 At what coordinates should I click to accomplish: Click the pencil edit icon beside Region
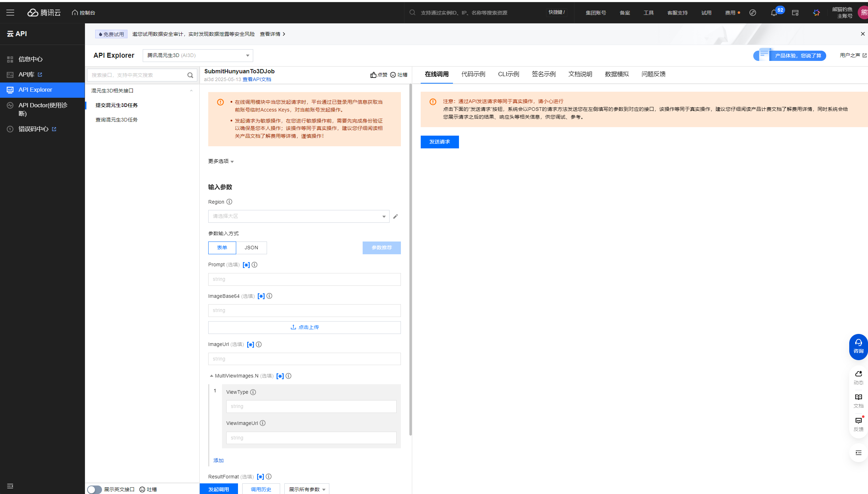[x=396, y=216]
